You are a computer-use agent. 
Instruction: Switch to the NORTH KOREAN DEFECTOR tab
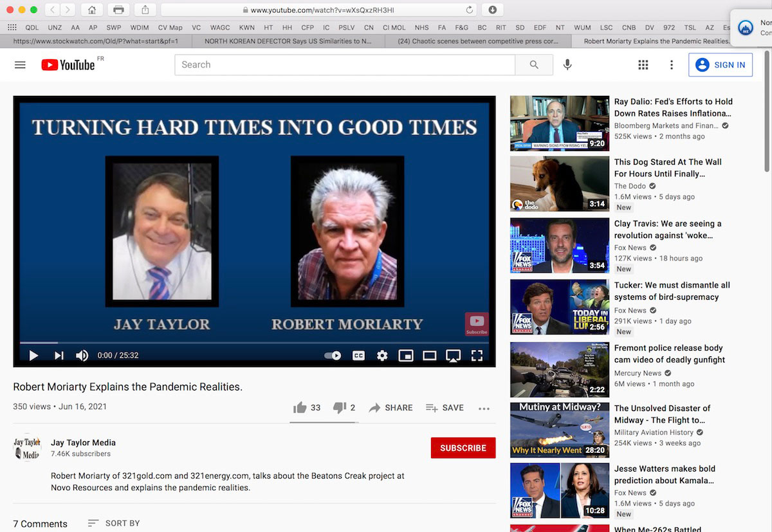click(288, 41)
